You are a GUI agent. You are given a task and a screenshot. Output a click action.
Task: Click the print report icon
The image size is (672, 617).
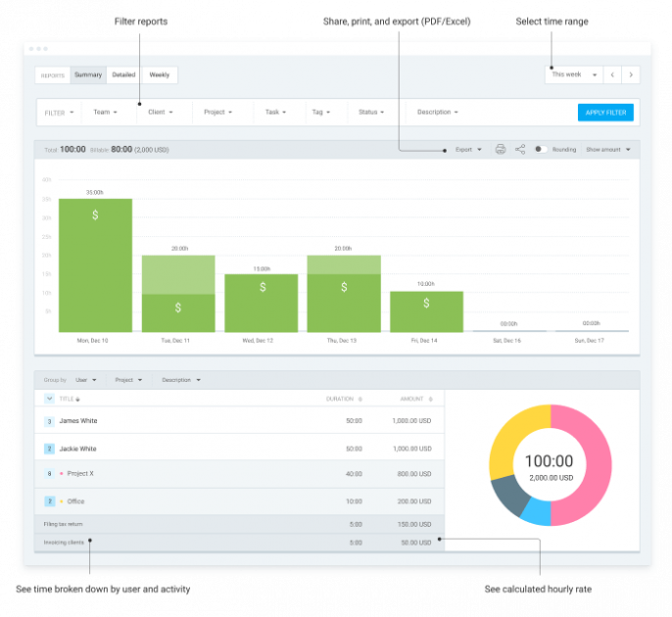click(500, 150)
